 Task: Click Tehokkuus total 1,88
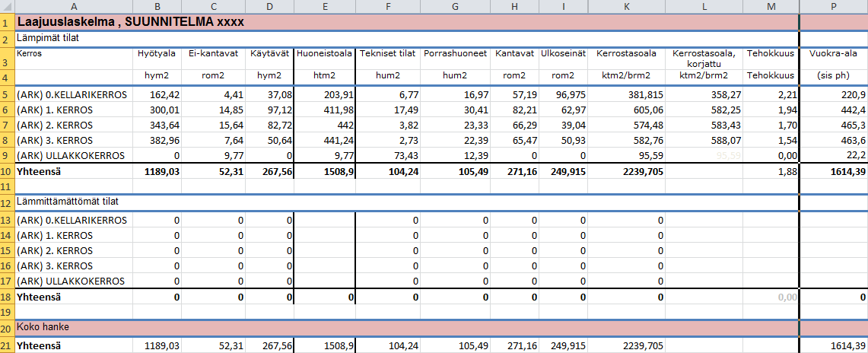(x=771, y=171)
